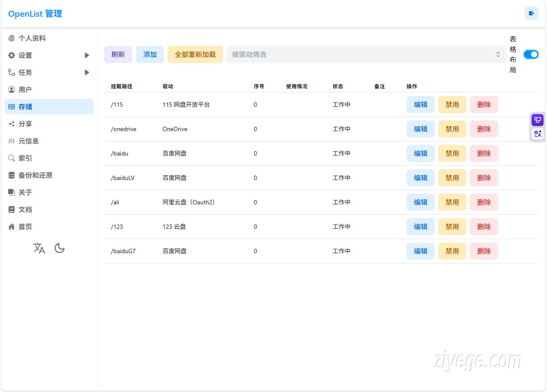Enable dark mode via the moon icon

tap(59, 248)
